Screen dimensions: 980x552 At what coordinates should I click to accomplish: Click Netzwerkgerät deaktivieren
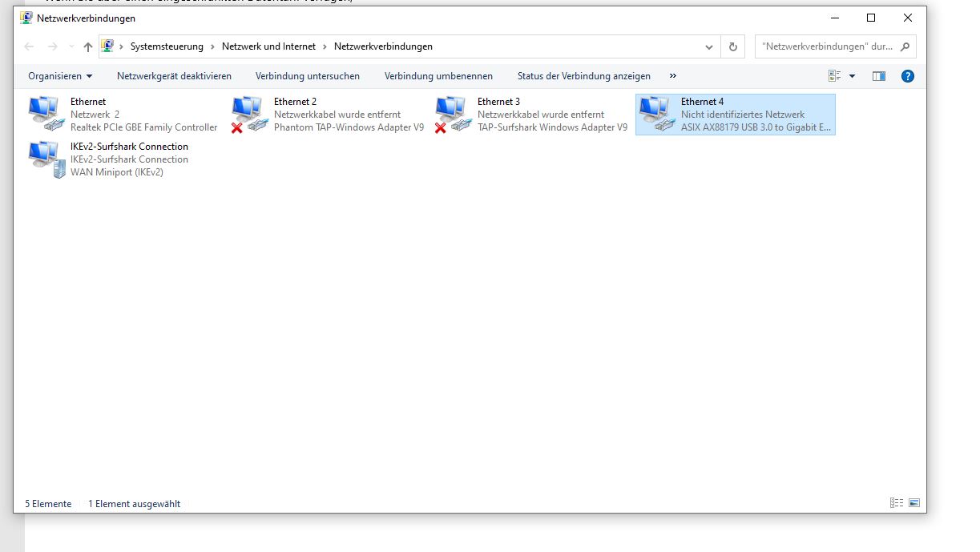(x=174, y=76)
